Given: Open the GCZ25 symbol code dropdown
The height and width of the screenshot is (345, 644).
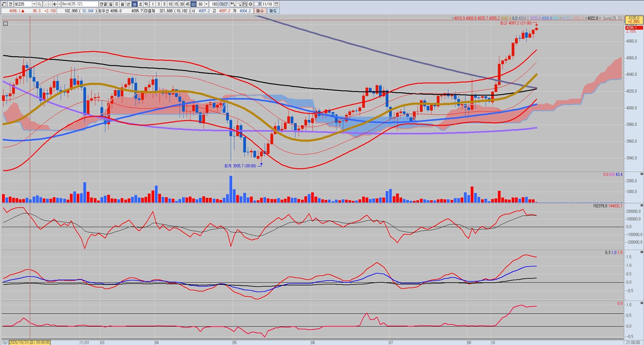Looking at the screenshot, I should (34, 4).
